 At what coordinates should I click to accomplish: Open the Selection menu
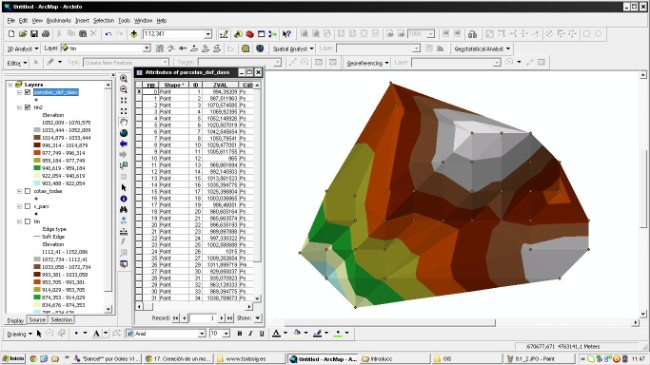(103, 20)
